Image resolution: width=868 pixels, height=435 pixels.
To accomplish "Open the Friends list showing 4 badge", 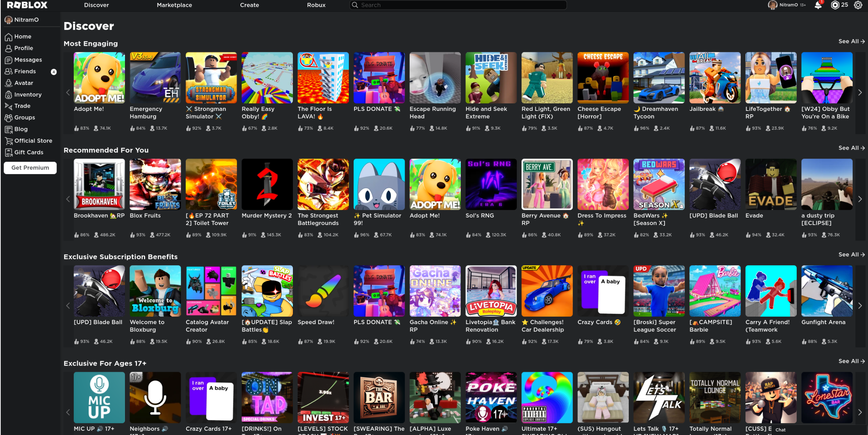I will click(x=24, y=71).
